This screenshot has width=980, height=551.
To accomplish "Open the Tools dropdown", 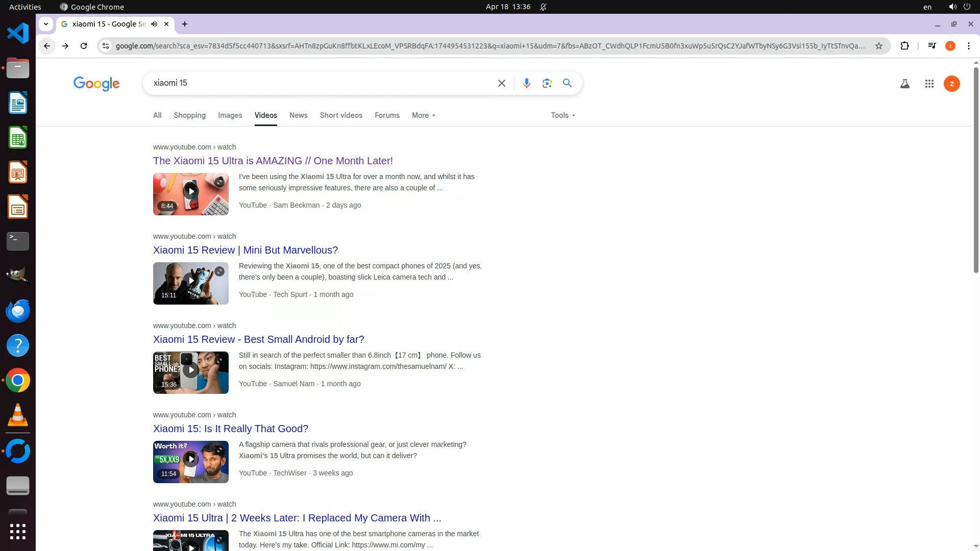I will tap(562, 115).
